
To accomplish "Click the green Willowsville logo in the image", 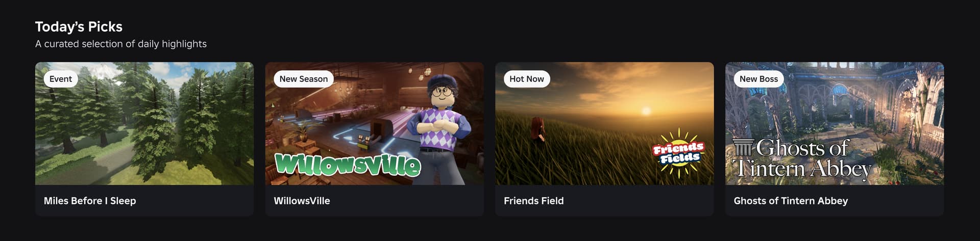I will coord(348,164).
